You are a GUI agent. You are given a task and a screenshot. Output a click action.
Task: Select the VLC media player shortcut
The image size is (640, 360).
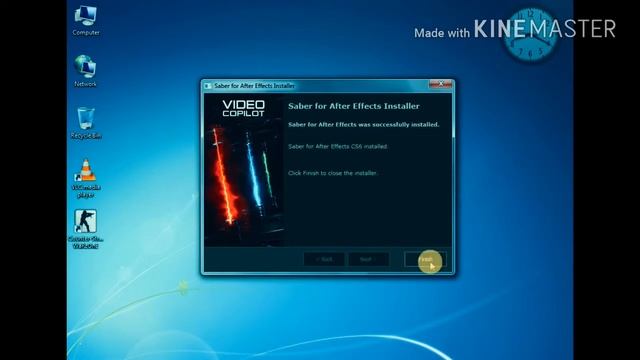86,178
